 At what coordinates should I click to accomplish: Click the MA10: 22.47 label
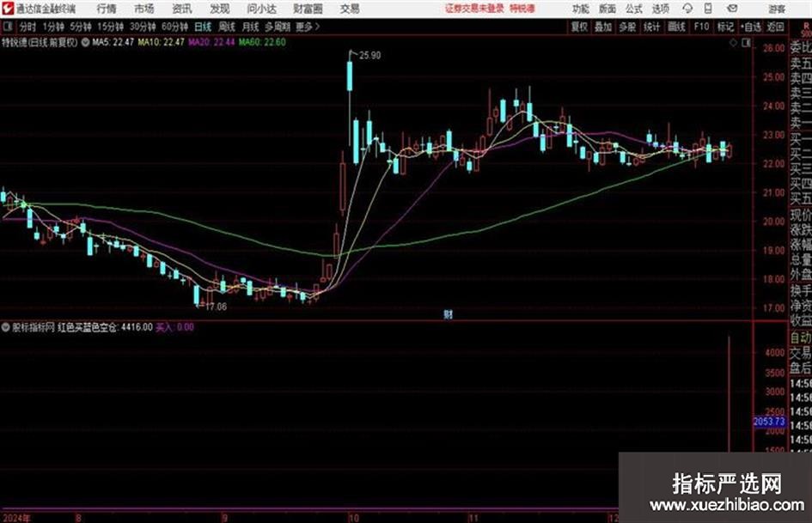tap(161, 42)
